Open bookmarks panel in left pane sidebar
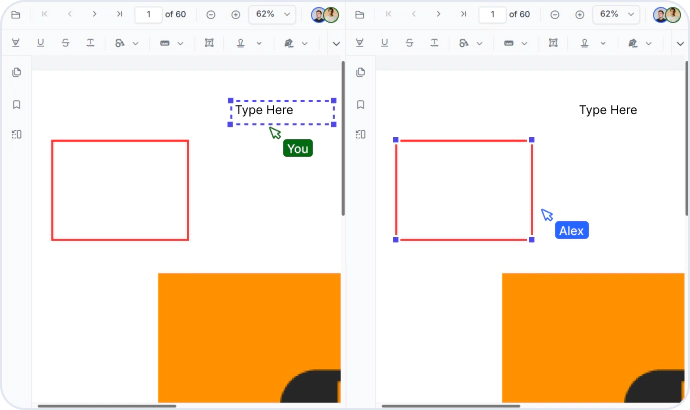The image size is (690, 410). coord(17,105)
